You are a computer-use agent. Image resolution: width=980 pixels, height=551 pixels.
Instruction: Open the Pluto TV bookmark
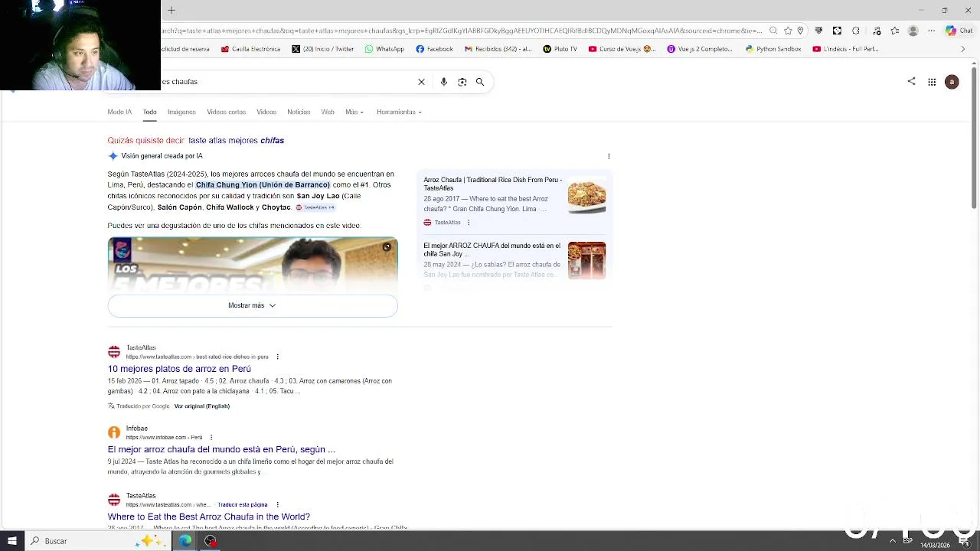pyautogui.click(x=560, y=49)
